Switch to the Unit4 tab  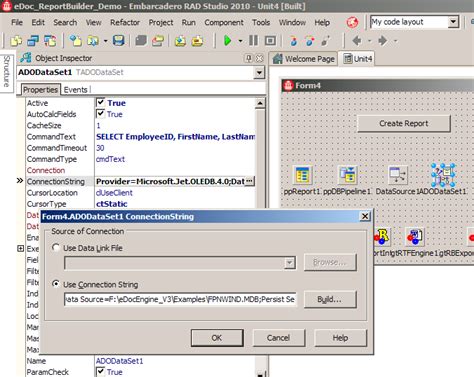tap(357, 59)
